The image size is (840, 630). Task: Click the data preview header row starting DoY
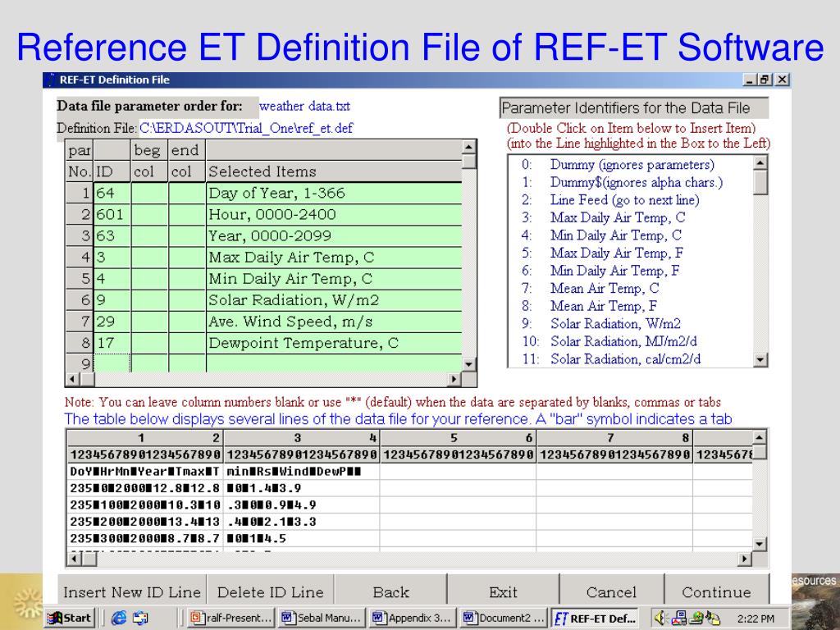[410, 472]
